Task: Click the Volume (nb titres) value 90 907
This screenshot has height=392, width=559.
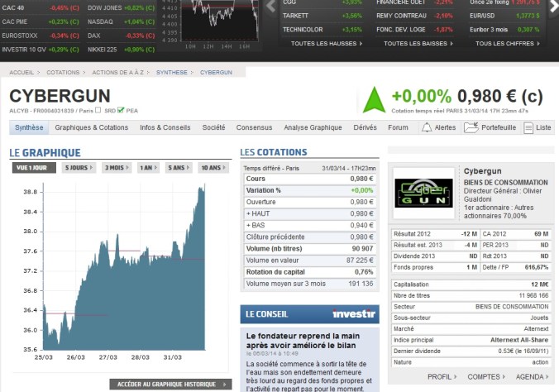Action: coord(362,249)
